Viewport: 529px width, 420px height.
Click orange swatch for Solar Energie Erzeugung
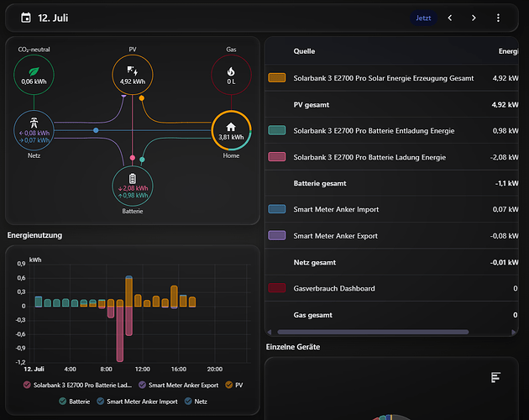(x=277, y=78)
